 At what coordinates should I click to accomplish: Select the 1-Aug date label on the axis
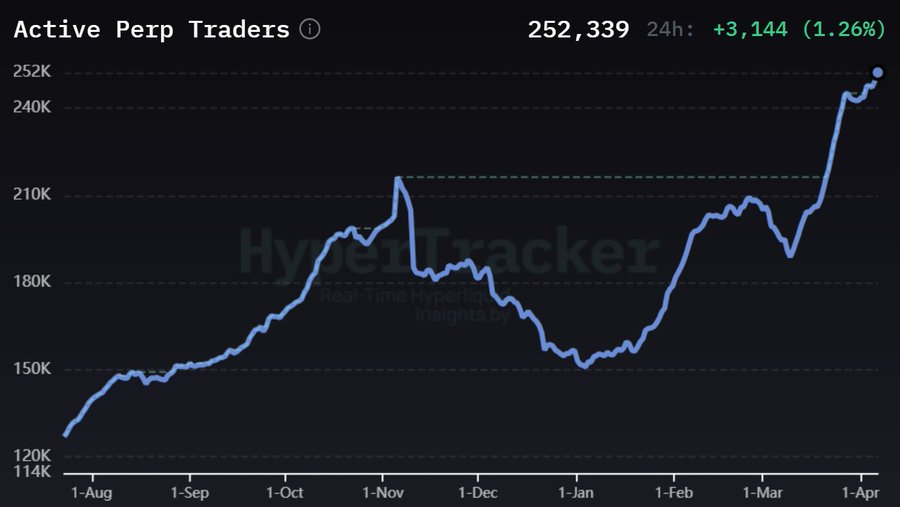[x=92, y=493]
